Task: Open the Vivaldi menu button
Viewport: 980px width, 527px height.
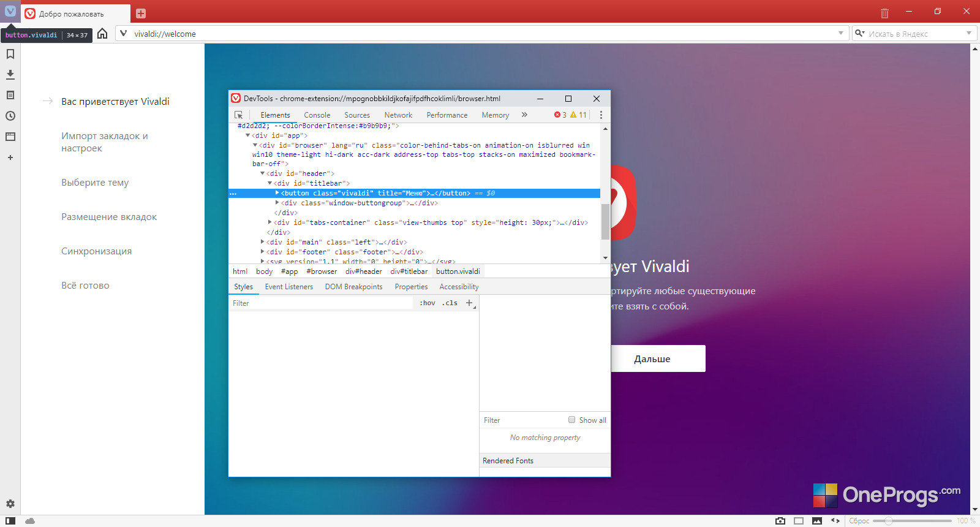Action: [10, 11]
